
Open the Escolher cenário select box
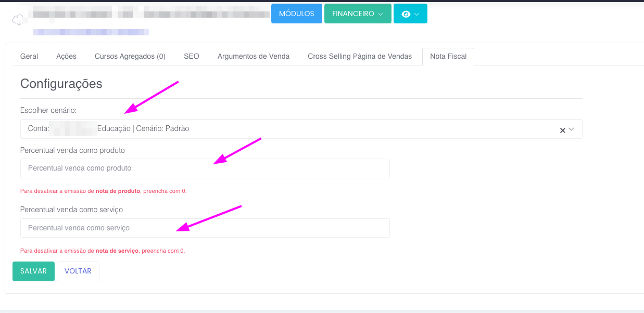point(292,129)
